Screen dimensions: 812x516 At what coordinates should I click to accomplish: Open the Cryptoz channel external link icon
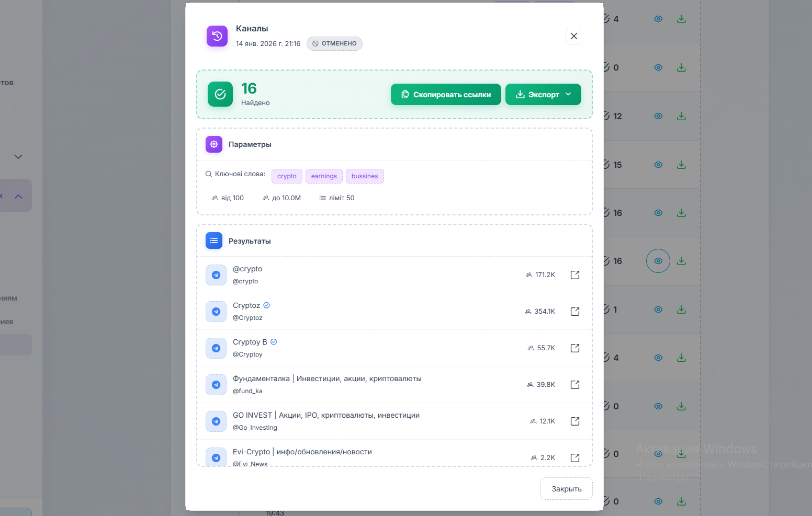click(x=574, y=312)
